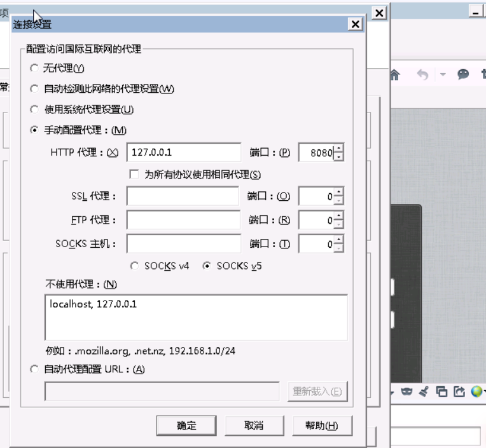Choose SOCKS v4 radio button

coord(134,266)
